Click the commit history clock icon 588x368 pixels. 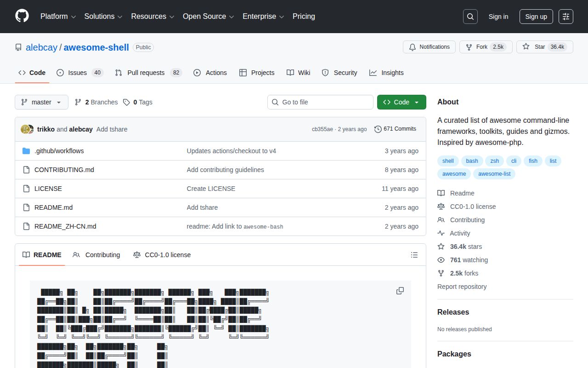click(378, 129)
